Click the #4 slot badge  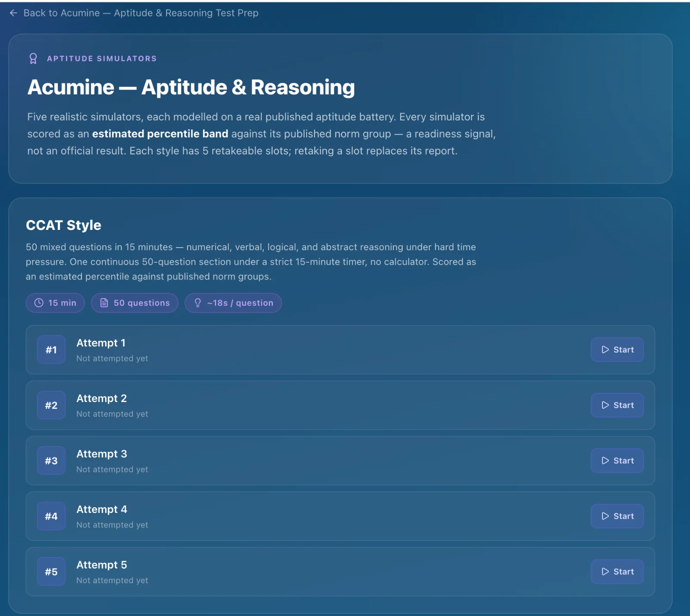51,516
